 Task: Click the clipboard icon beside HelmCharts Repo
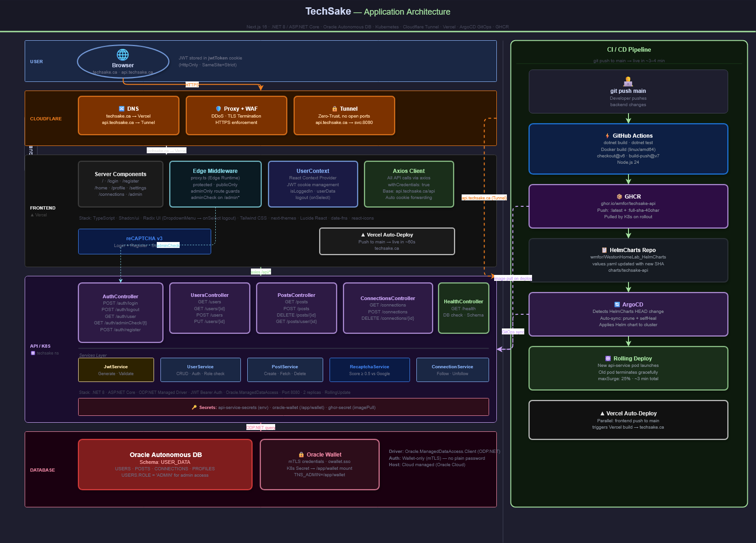(604, 250)
